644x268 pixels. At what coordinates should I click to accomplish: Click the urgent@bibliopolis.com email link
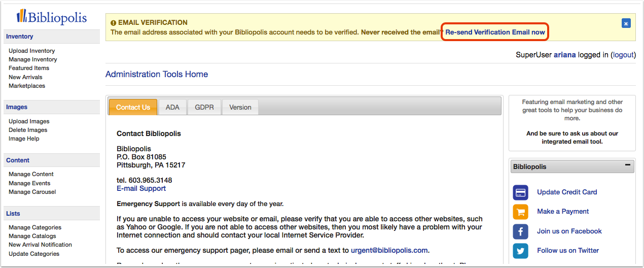(389, 250)
